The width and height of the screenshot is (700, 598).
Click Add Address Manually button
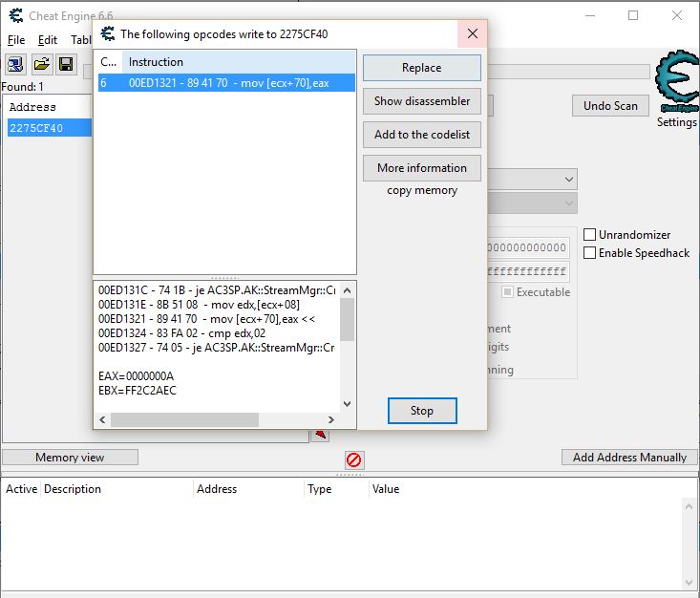(x=629, y=458)
